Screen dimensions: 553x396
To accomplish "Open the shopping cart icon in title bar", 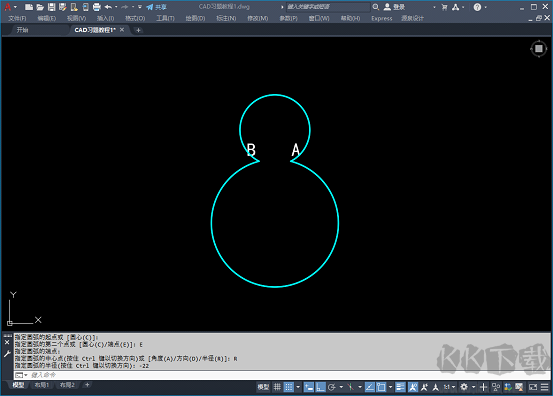I will point(444,7).
